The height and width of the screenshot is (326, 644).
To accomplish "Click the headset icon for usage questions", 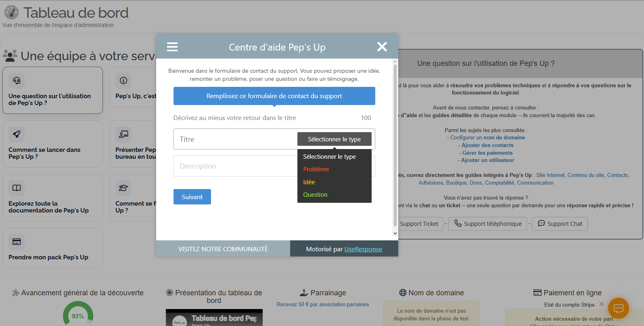I will coord(17,80).
